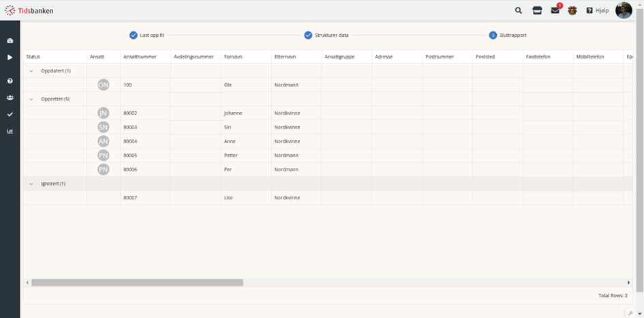Open the chart reports sidebar icon
644x318 pixels.
point(10,131)
